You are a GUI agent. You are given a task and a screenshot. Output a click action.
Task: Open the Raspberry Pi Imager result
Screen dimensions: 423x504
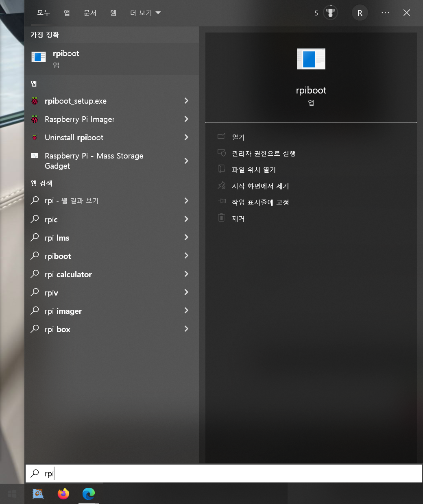point(112,119)
